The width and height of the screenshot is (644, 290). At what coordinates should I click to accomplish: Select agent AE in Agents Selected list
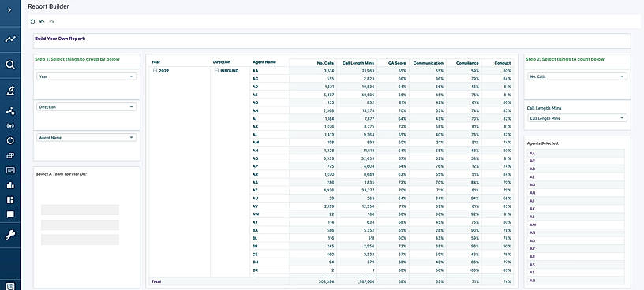click(575, 177)
